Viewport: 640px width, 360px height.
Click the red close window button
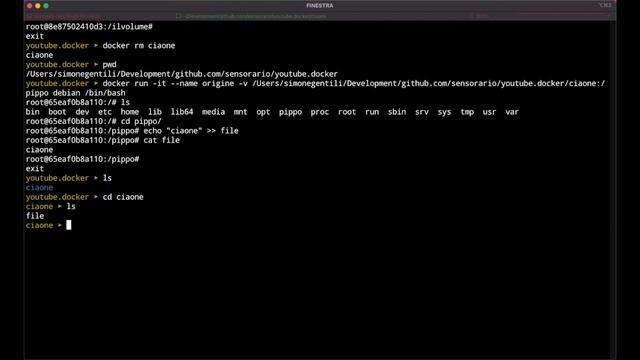click(29, 6)
